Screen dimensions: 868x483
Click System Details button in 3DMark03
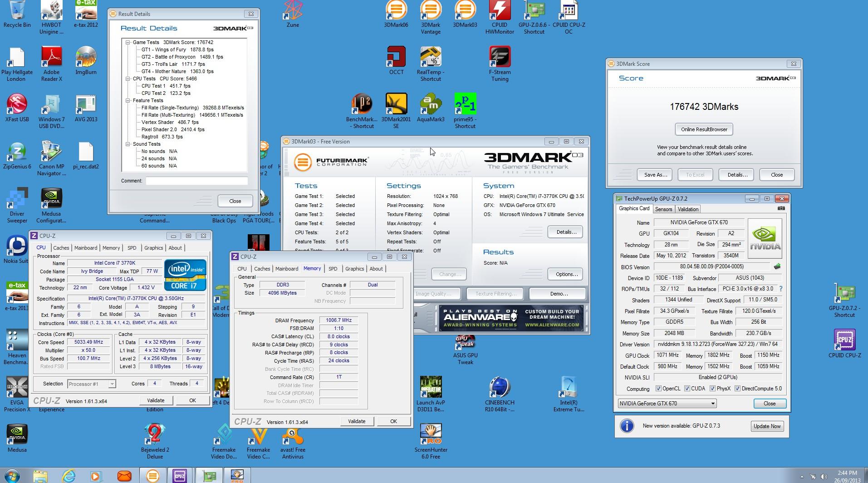tap(566, 232)
